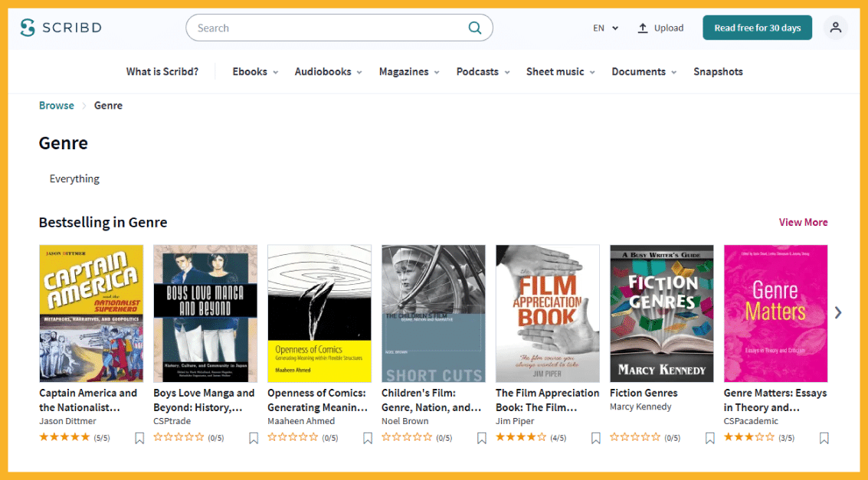Bookmark Openness of Comics book
This screenshot has height=480, width=868.
(x=368, y=438)
